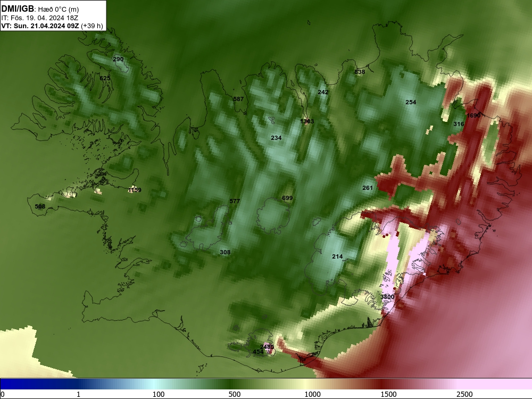
Task: Click the 577 map value
Action: (235, 201)
